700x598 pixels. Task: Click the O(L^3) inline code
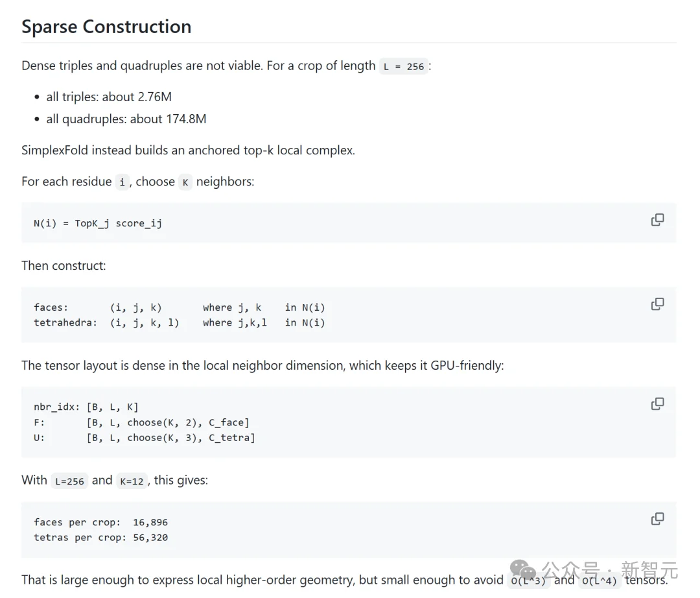click(529, 580)
